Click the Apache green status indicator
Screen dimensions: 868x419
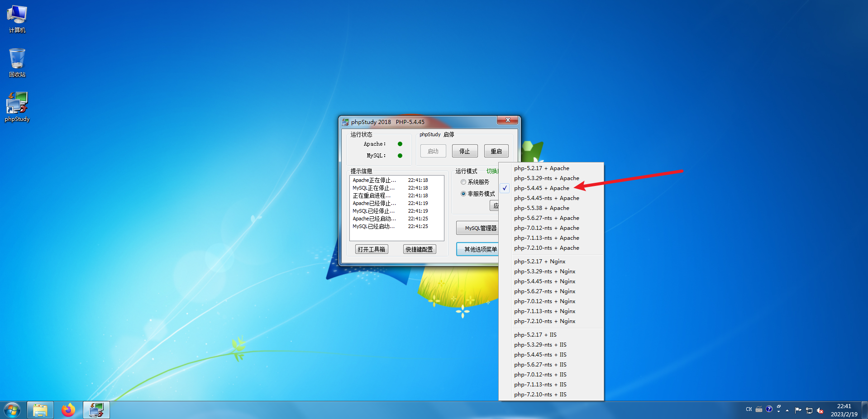coord(400,144)
